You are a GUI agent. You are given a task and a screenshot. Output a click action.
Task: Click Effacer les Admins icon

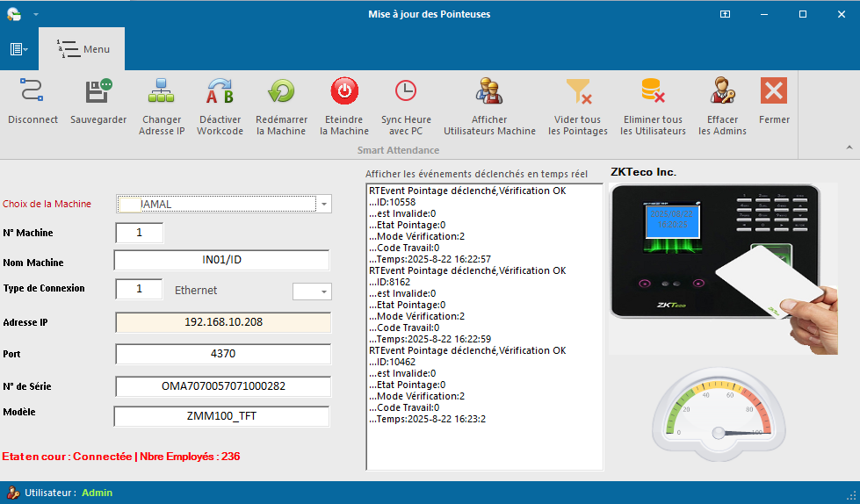[722, 91]
